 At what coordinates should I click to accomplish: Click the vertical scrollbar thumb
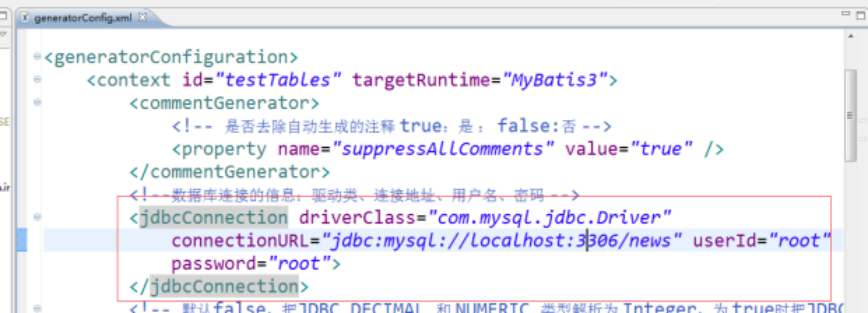pyautogui.click(x=850, y=115)
